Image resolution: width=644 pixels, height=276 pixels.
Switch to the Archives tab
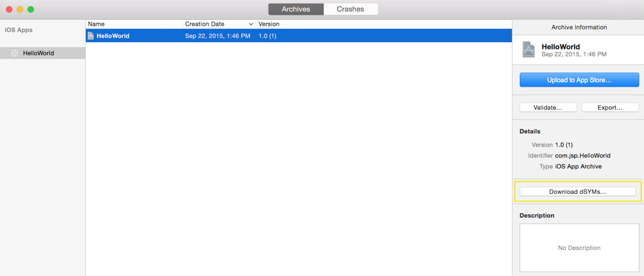(296, 9)
